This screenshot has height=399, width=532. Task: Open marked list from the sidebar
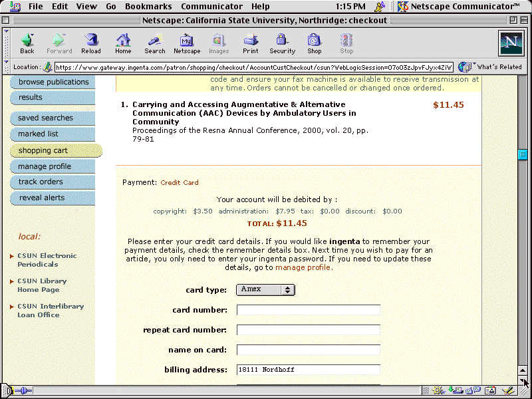(x=53, y=134)
